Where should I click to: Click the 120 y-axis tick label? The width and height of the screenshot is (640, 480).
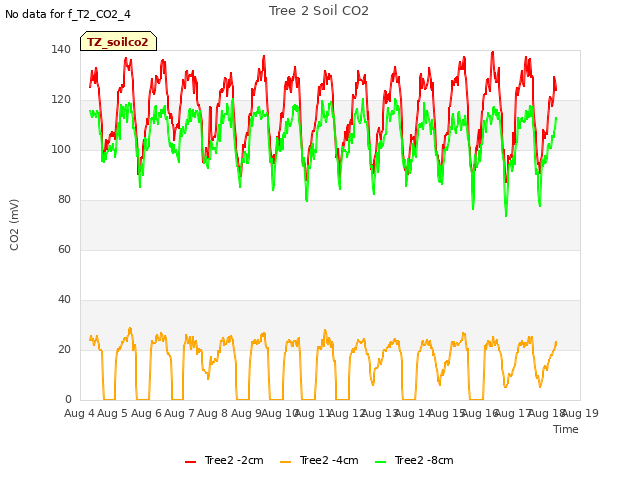click(61, 100)
